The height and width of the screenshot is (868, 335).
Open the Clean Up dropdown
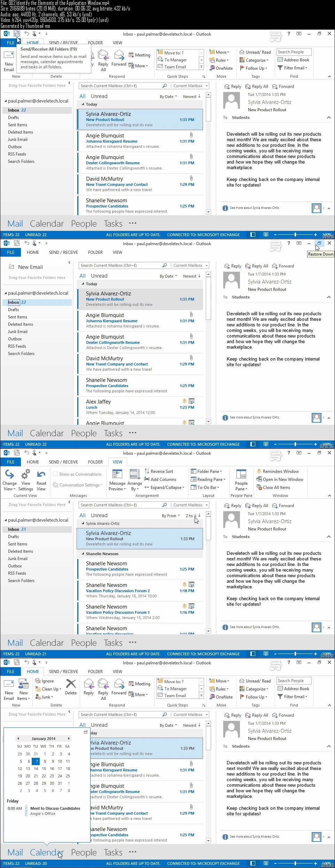point(48,689)
